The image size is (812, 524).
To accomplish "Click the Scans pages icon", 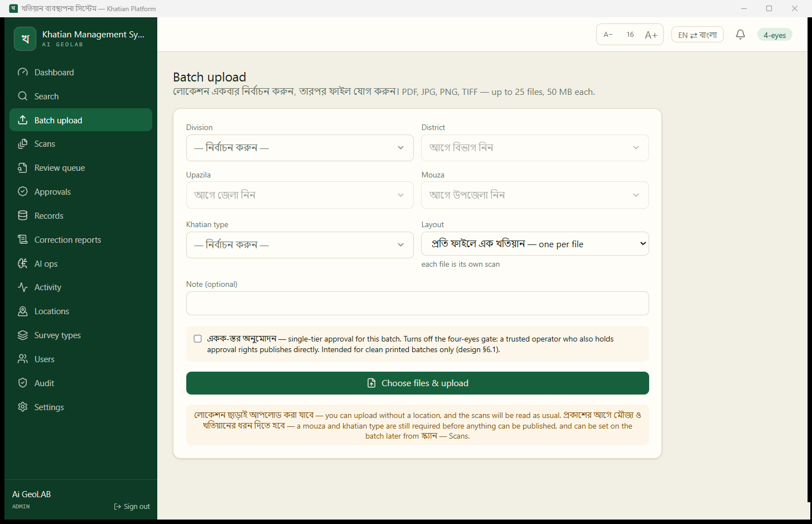I will tap(23, 144).
